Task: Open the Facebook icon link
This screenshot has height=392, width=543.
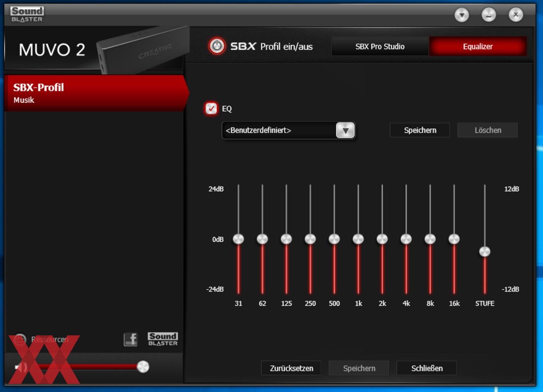Action: (x=131, y=339)
